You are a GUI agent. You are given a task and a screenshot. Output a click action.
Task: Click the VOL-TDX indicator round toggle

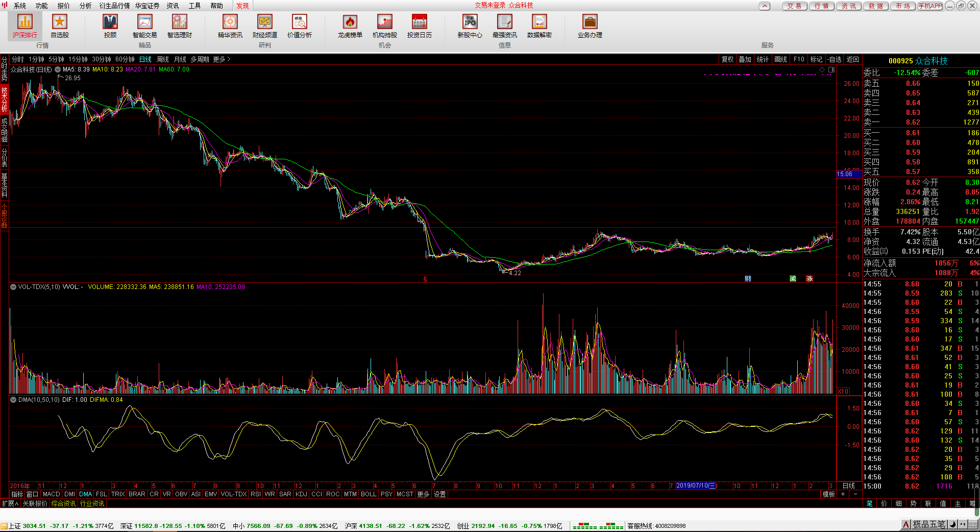pos(13,287)
